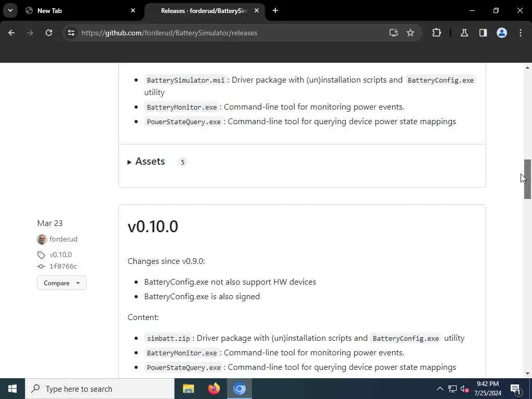This screenshot has height=399, width=532.
Task: Visit forderud's profile link
Action: 63,239
